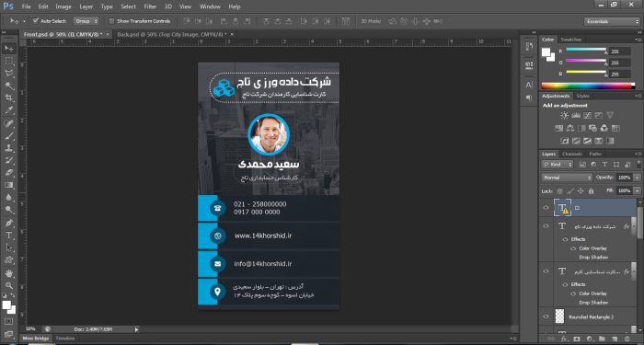Open the Fill slider arrow
644x345 pixels.
[x=637, y=191]
